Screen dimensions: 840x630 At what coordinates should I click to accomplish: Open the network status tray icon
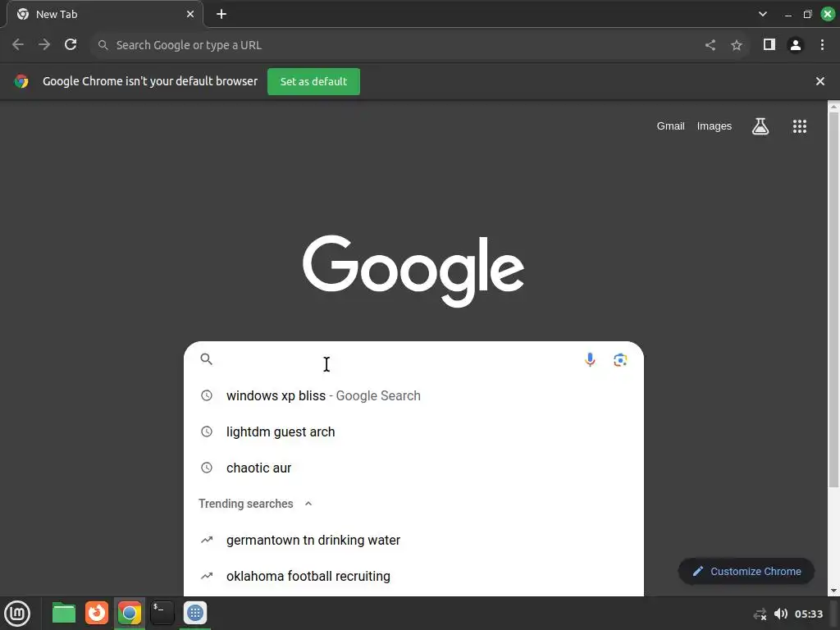(x=760, y=614)
